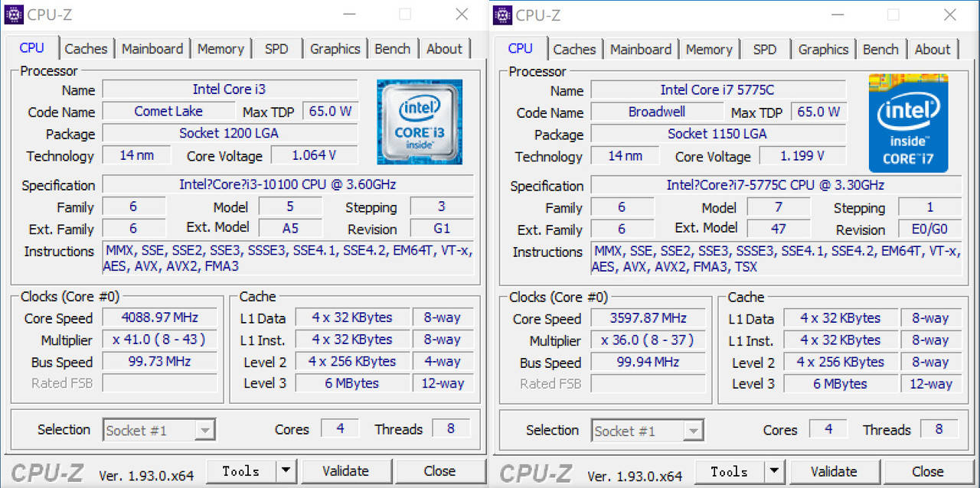Open Graphics tab in right window
980x488 pixels.
823,49
